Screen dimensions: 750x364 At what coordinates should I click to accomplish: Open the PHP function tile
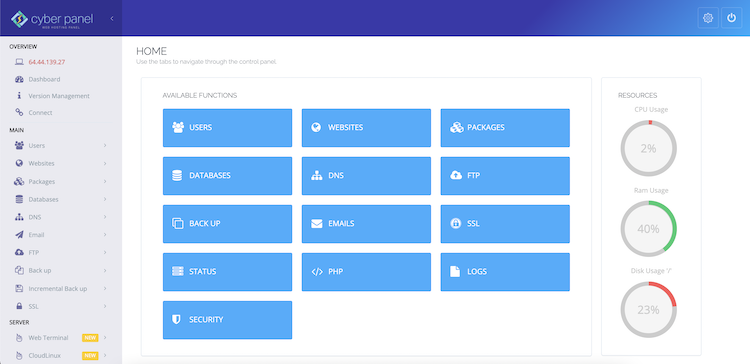[366, 272]
